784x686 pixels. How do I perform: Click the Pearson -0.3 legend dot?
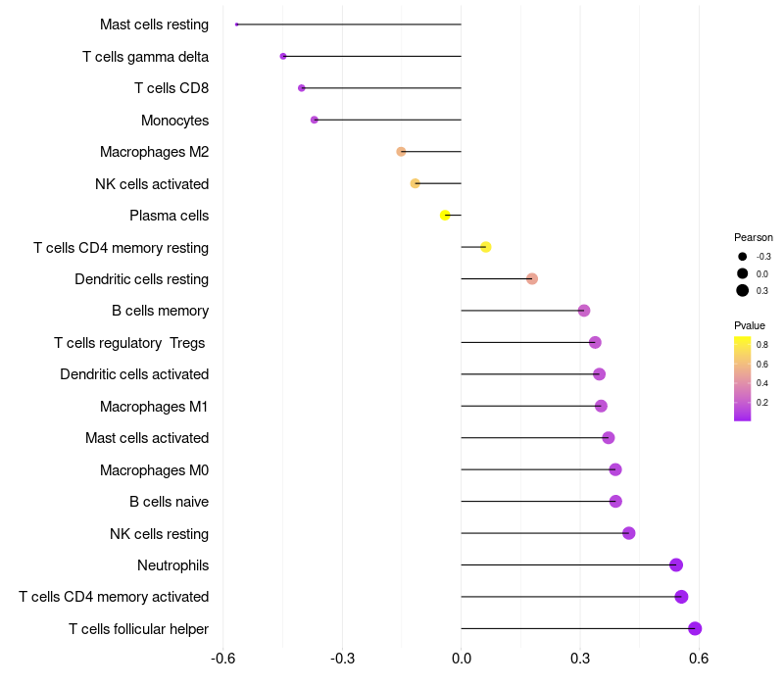click(x=743, y=256)
